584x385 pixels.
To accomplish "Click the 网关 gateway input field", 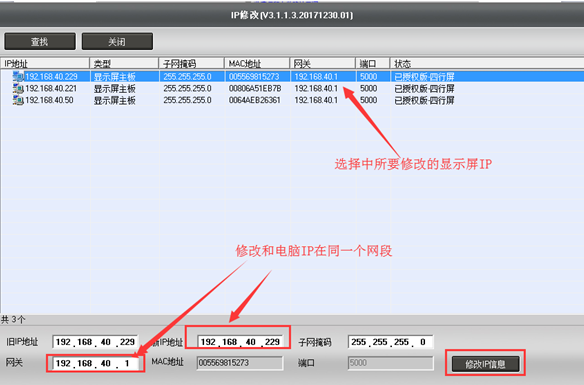I will click(x=95, y=363).
